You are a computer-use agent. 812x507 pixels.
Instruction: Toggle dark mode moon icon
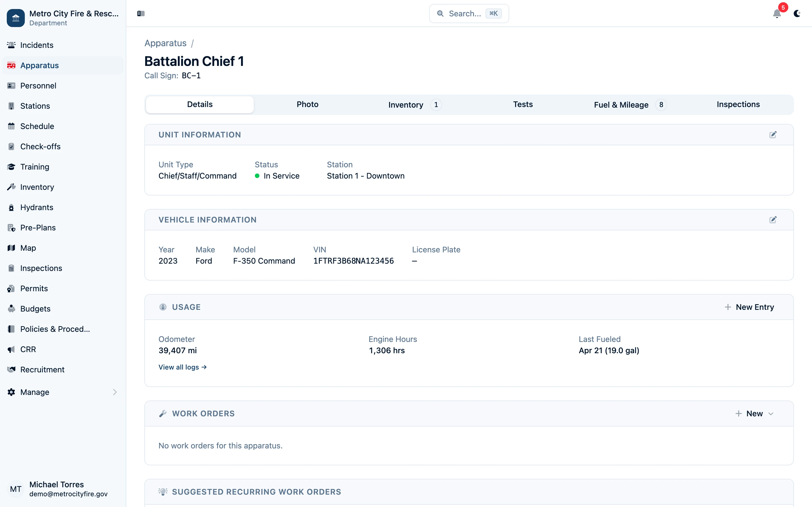click(797, 14)
